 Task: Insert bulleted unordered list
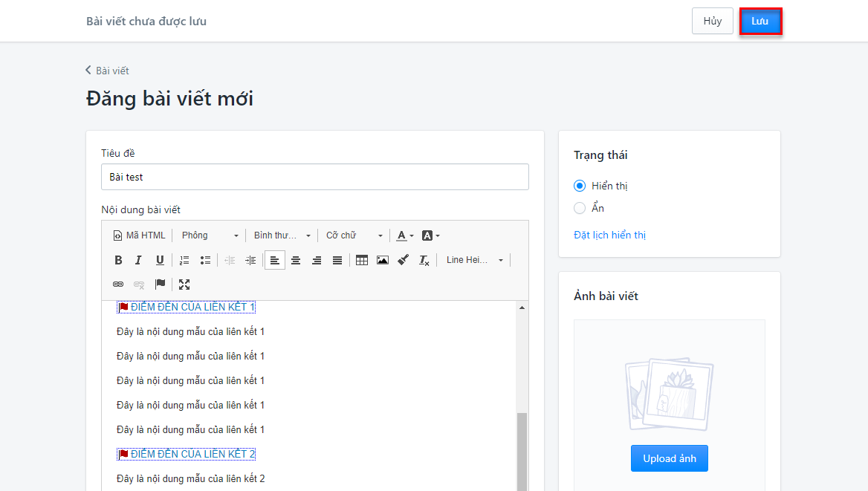click(x=205, y=260)
